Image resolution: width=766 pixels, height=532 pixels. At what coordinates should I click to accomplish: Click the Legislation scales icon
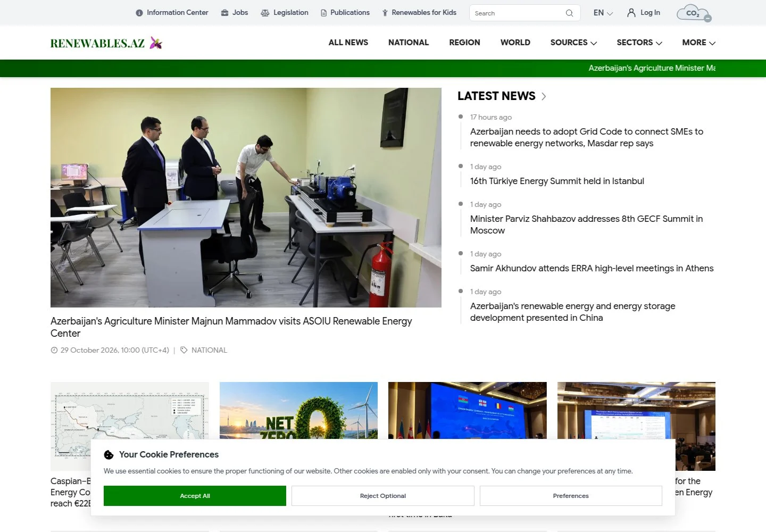coord(265,13)
